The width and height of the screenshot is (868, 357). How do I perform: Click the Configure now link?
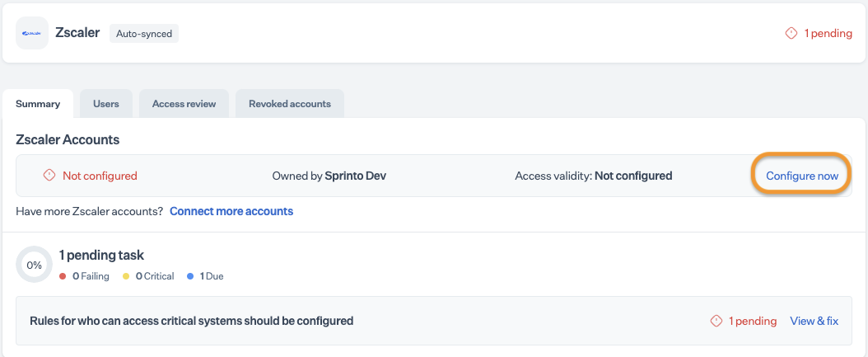tap(802, 176)
